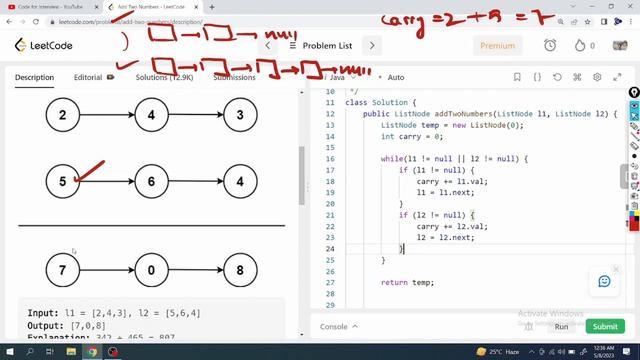Open the alarm clock timer
Image resolution: width=640 pixels, height=360 pixels.
pyautogui.click(x=550, y=45)
